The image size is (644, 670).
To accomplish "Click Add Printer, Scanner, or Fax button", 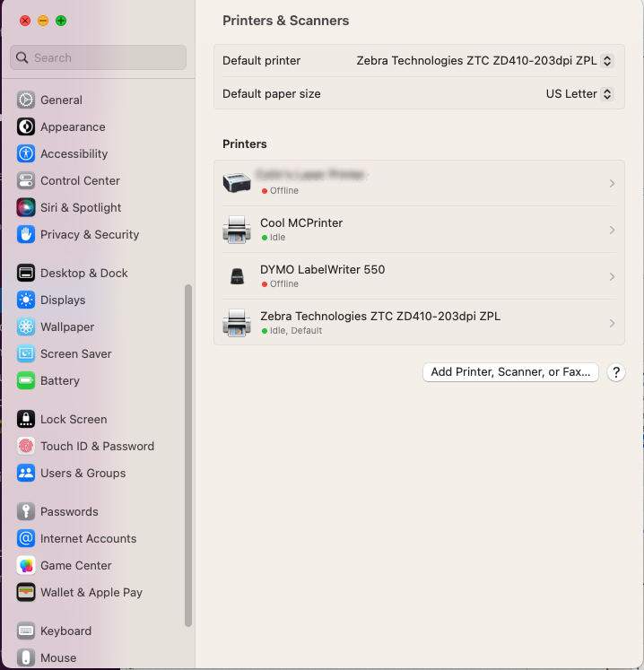I will coord(510,372).
